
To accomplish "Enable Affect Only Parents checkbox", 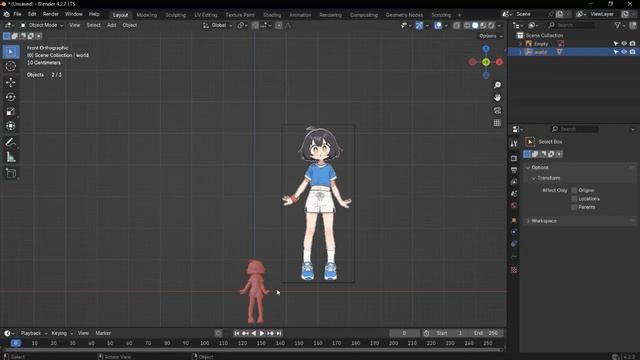I will tap(574, 207).
